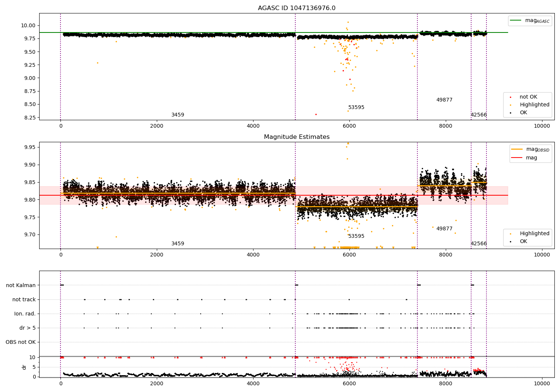The height and width of the screenshot is (392, 560).
Task: Click y-tick 9.90 on Magnitude Estimates plot
Action: tap(29, 165)
